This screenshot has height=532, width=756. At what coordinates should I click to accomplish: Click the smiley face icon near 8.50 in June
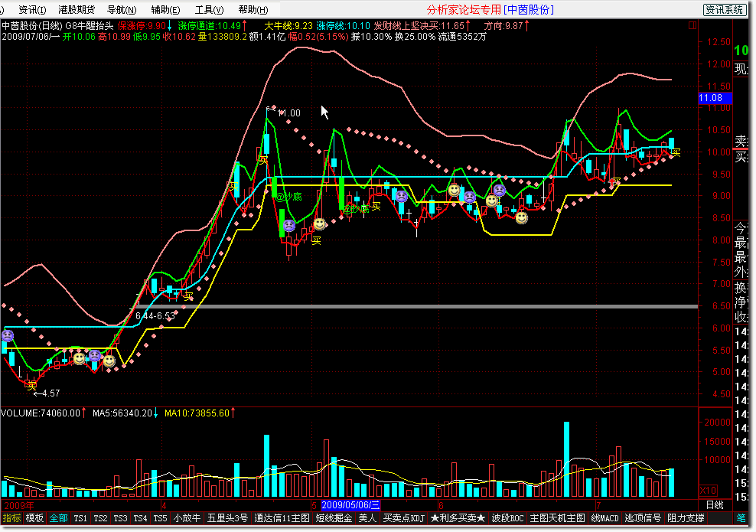pyautogui.click(x=521, y=218)
